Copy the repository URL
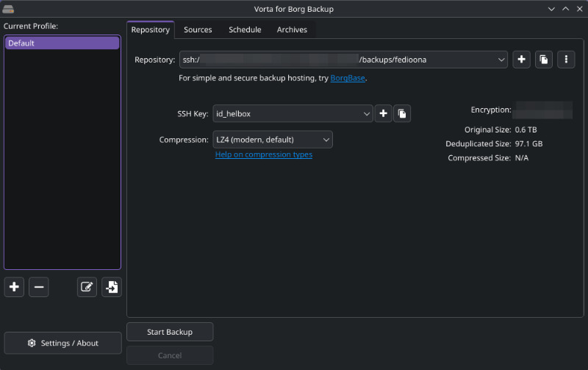The image size is (588, 370). point(544,60)
